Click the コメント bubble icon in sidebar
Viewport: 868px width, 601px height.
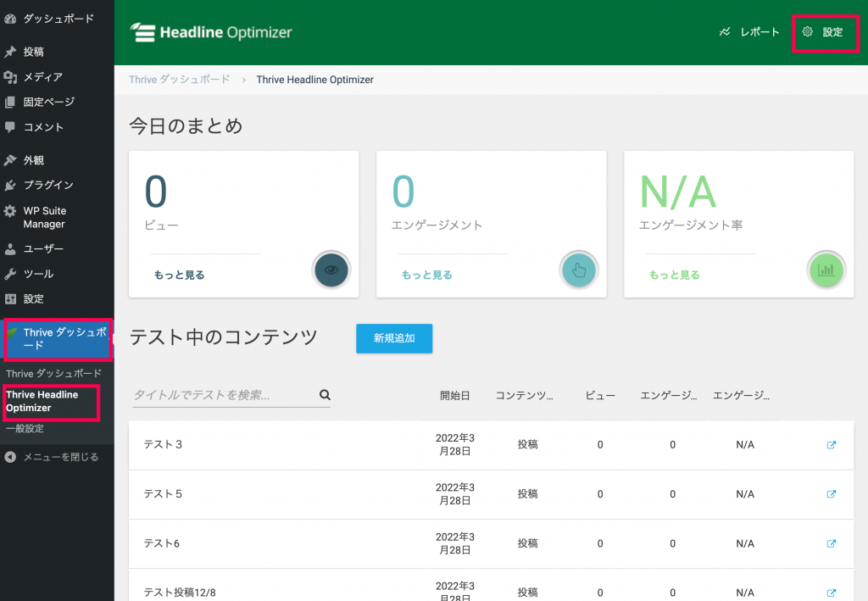coord(10,127)
